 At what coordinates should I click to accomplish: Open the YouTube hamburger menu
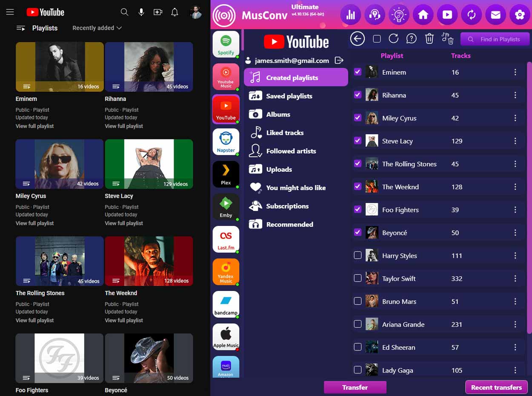(10, 12)
